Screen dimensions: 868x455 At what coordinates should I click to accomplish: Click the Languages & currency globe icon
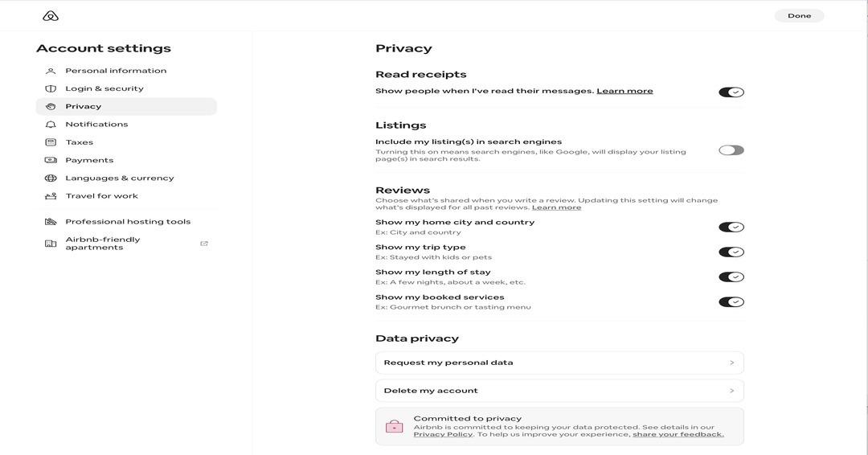pyautogui.click(x=51, y=178)
